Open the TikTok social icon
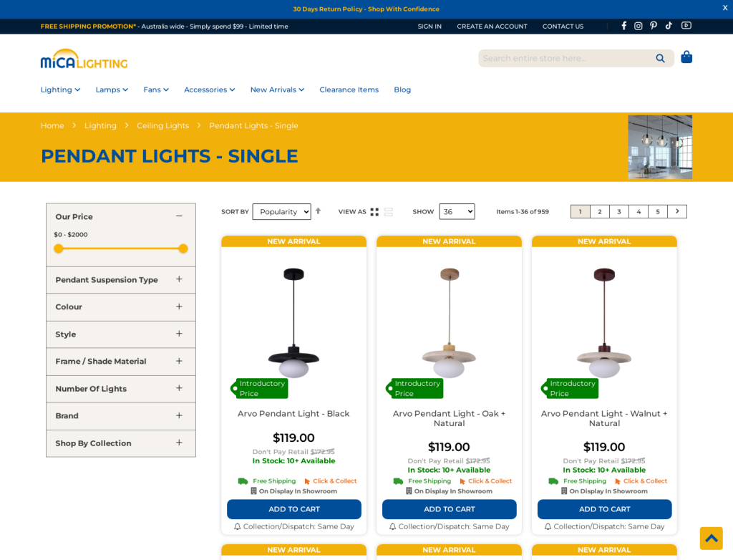733x560 pixels. [669, 26]
